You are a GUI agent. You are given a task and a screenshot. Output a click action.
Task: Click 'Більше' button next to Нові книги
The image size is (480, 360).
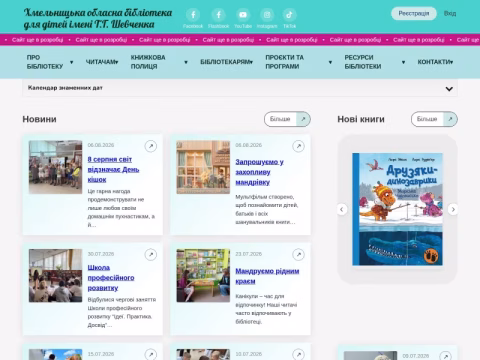coord(434,119)
